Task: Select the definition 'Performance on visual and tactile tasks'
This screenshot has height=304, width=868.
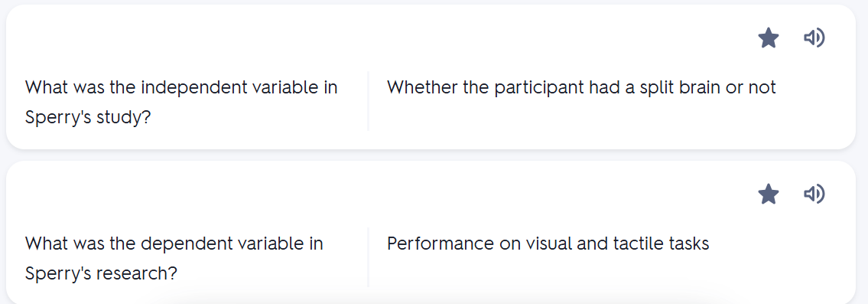Action: (548, 244)
